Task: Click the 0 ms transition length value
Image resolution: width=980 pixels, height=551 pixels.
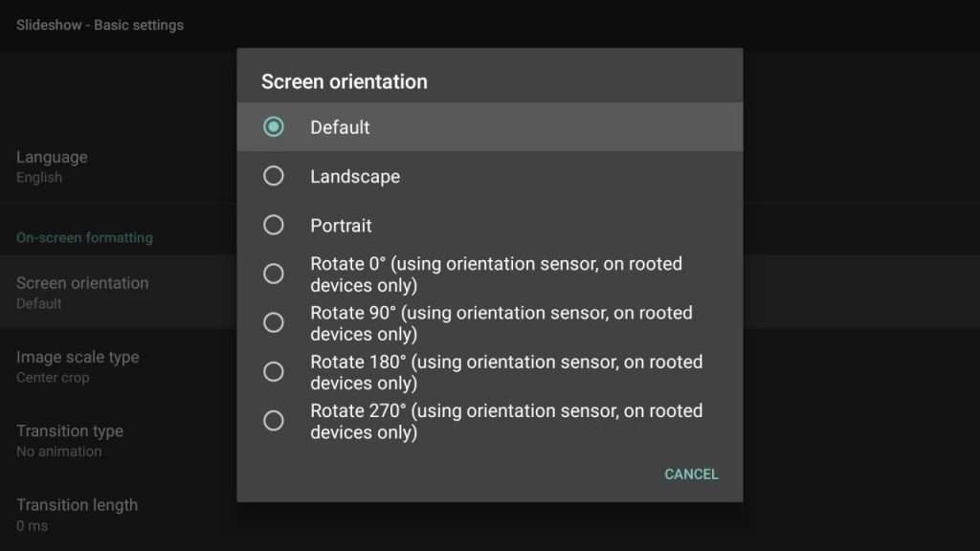Action: coord(30,525)
